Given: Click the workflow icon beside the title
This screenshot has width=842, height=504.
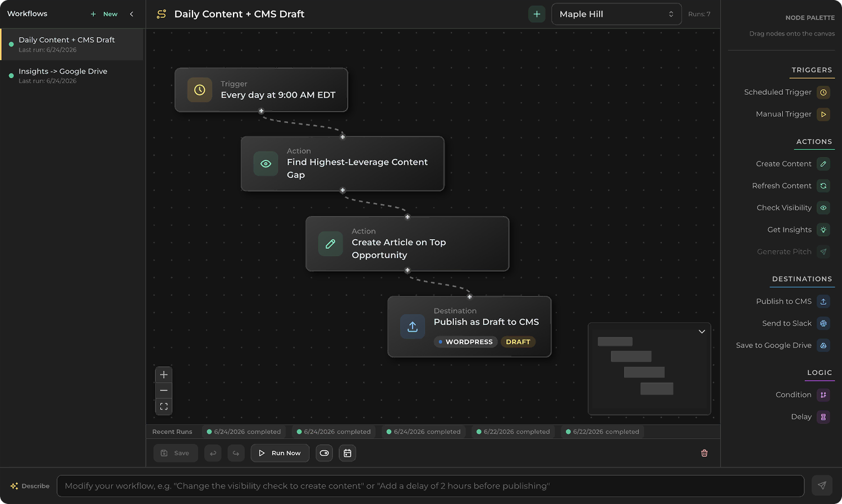Looking at the screenshot, I should [x=162, y=14].
